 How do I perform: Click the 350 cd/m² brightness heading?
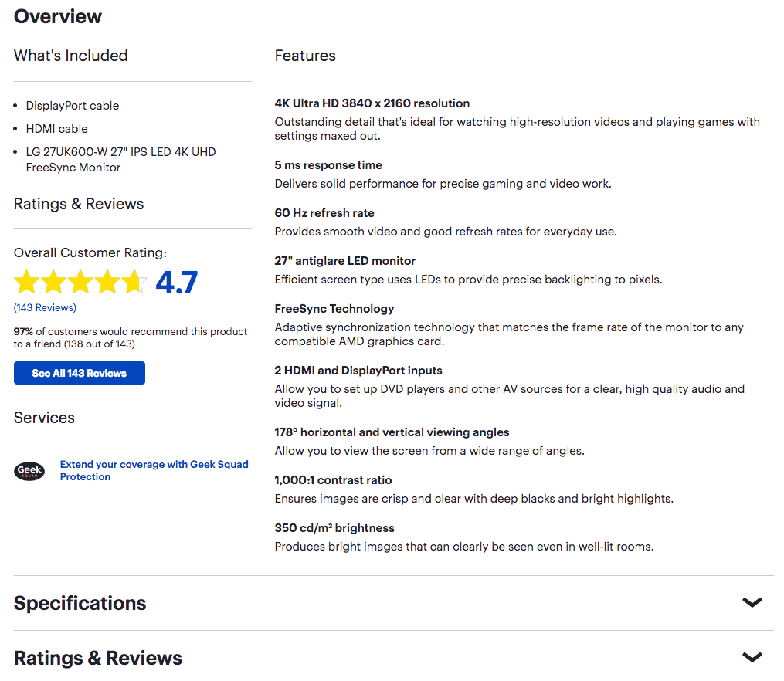334,527
